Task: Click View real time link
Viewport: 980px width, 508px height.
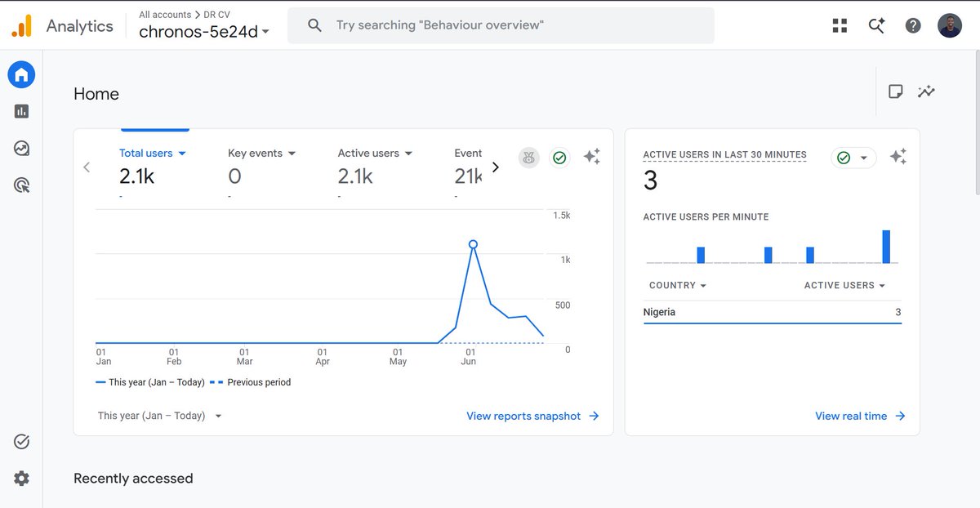Action: (x=860, y=416)
